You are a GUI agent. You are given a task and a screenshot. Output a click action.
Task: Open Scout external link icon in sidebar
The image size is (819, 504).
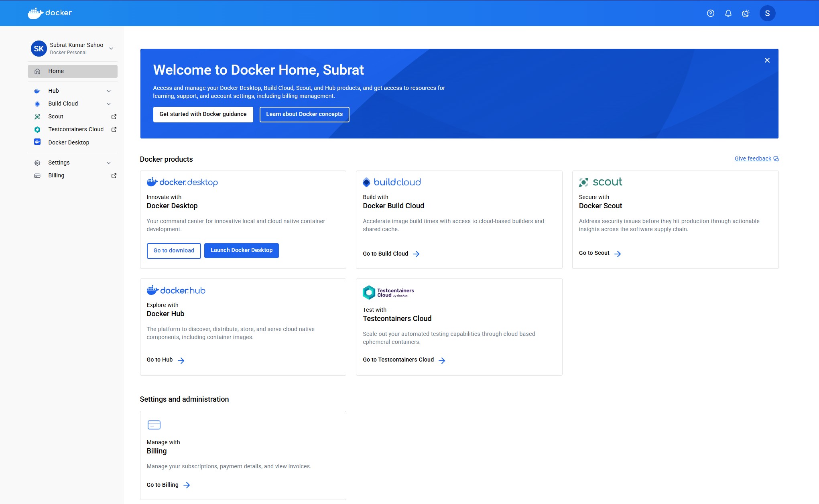(x=114, y=117)
